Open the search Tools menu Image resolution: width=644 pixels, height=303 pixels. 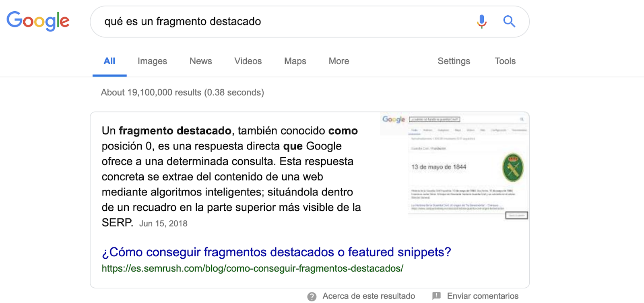pyautogui.click(x=505, y=61)
